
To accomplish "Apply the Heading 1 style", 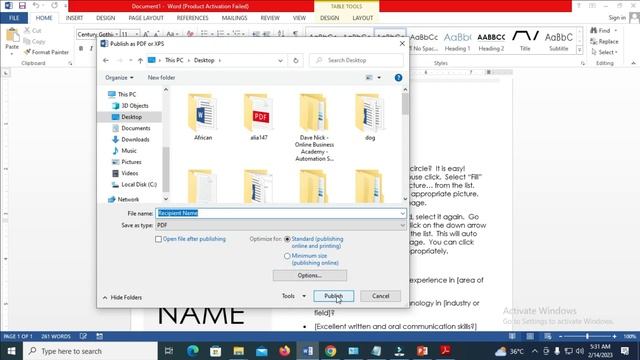I will [457, 41].
